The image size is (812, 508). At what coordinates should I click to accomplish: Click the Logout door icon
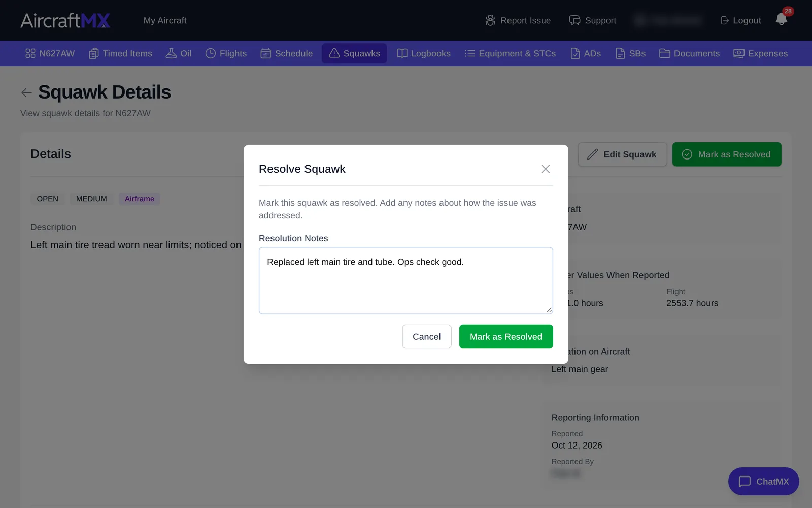[725, 20]
